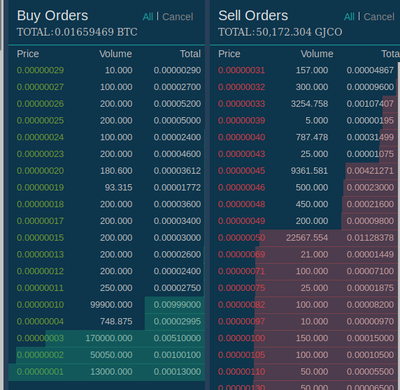Click the Price column header in Buy Orders
The height and width of the screenshot is (390, 400).
pos(28,54)
